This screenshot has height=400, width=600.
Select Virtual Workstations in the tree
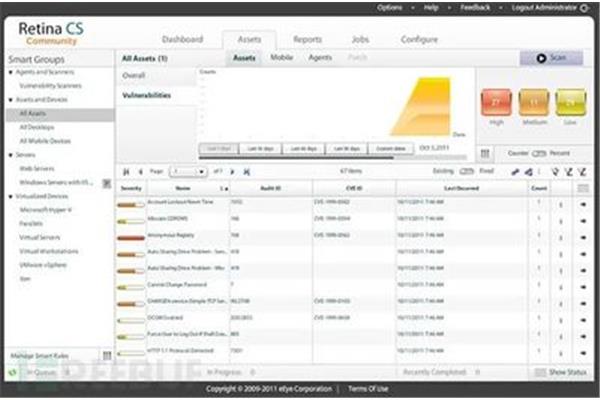(49, 251)
